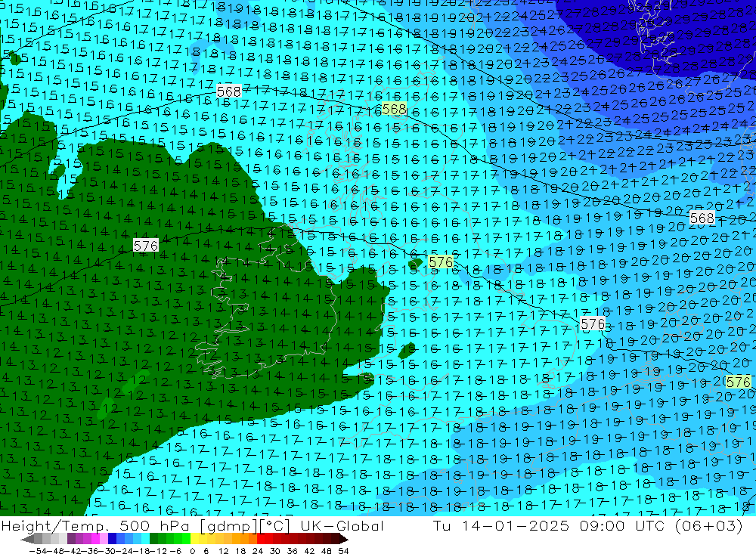The image size is (756, 554).
Task: Click the '54' legend scale end label
Action: 343,551
